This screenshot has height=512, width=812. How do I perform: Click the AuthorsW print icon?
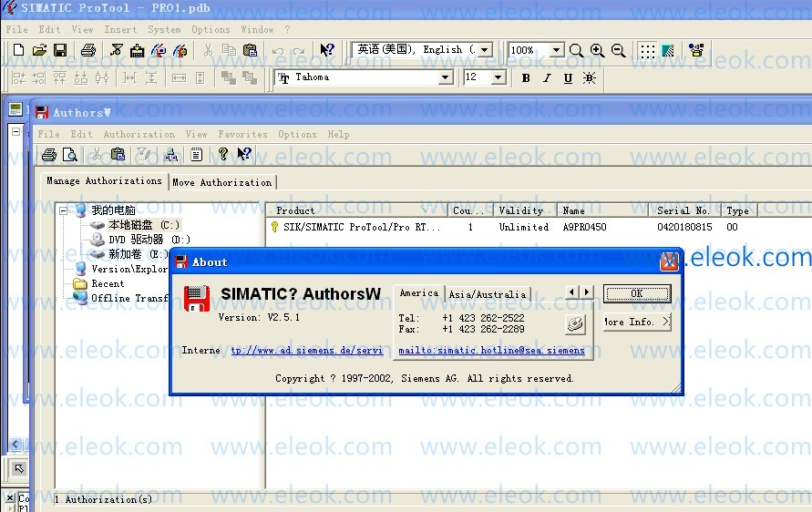coord(49,154)
